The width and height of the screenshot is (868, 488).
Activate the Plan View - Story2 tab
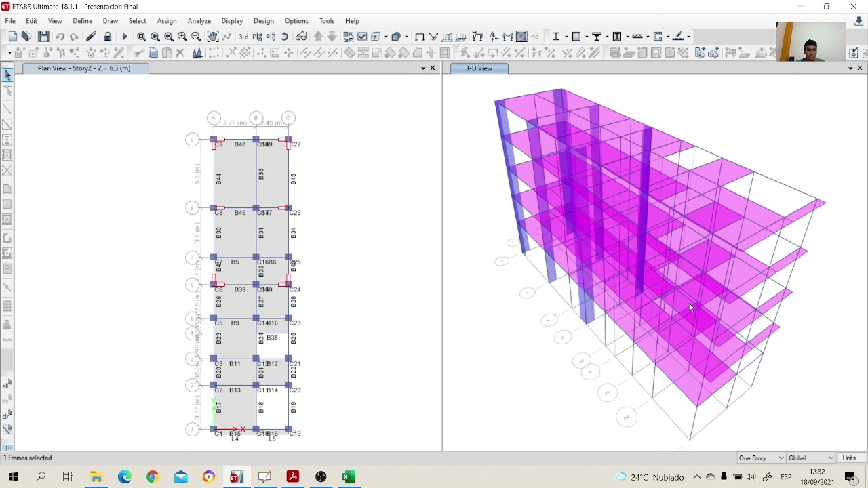(84, 68)
